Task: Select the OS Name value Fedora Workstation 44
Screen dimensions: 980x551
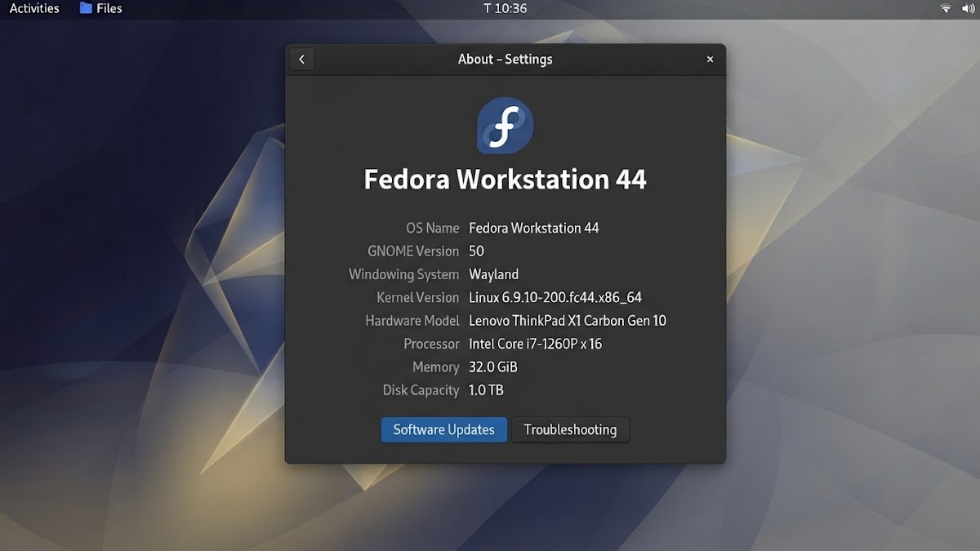Action: click(x=534, y=229)
